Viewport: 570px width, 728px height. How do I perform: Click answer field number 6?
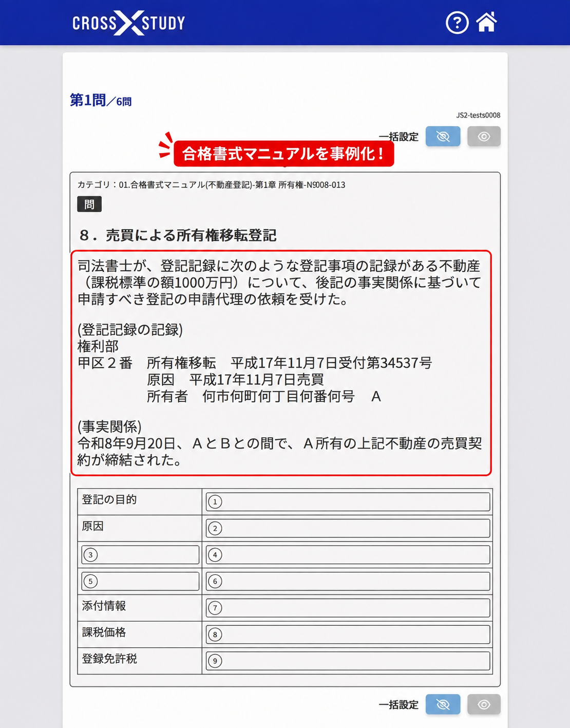348,582
